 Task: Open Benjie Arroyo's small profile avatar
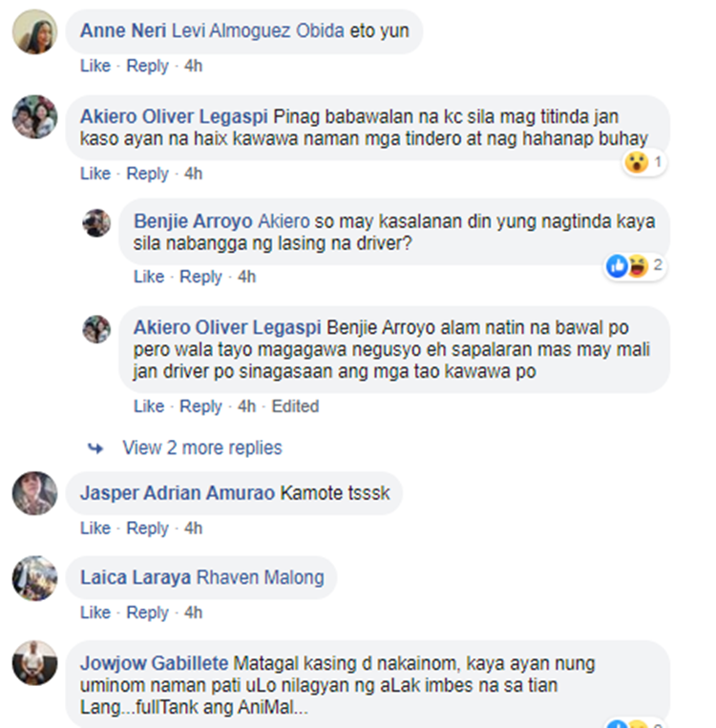click(x=96, y=223)
